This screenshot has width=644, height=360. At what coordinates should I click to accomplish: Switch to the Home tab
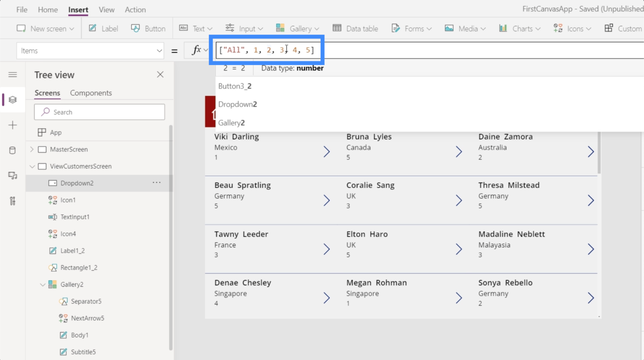point(48,10)
